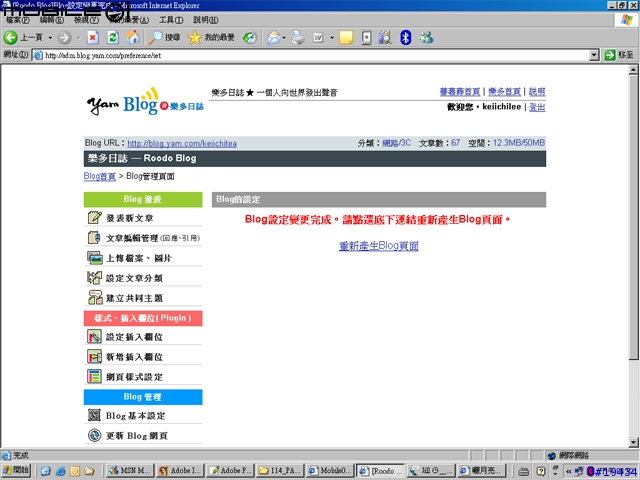
Task: Click the Yam Blog logo
Action: (145, 102)
